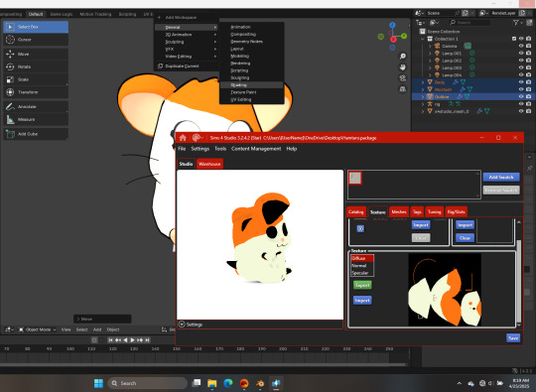Select the Cursor tool in Blender toolbar

(x=36, y=40)
